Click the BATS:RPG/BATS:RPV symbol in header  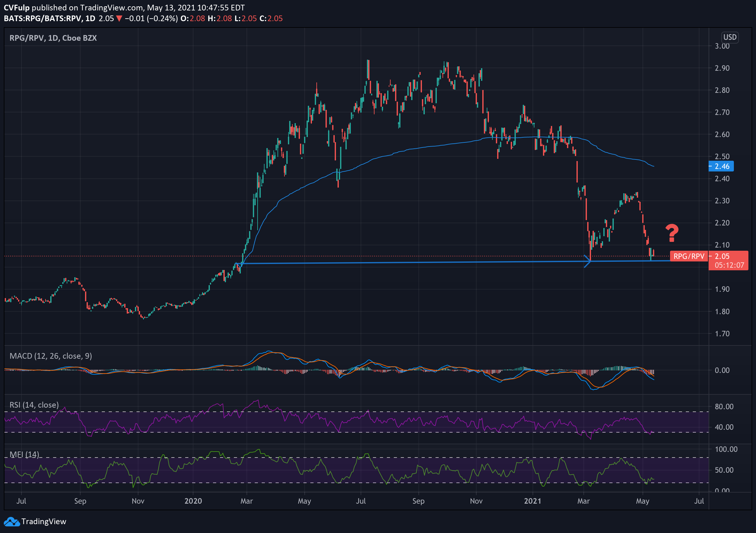point(42,18)
